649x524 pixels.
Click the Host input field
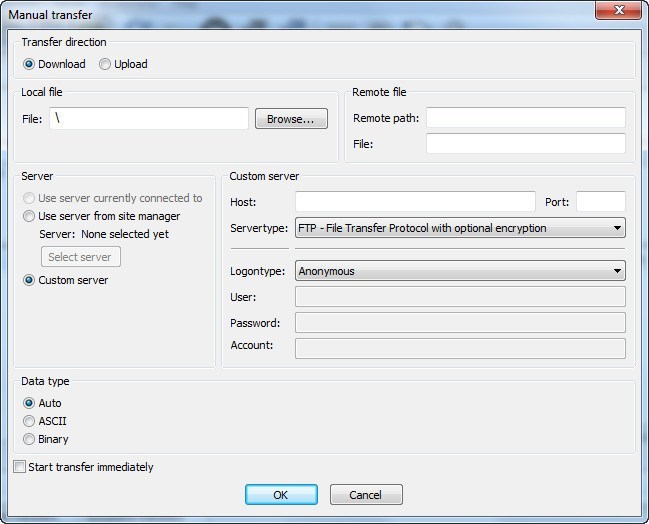tap(415, 202)
